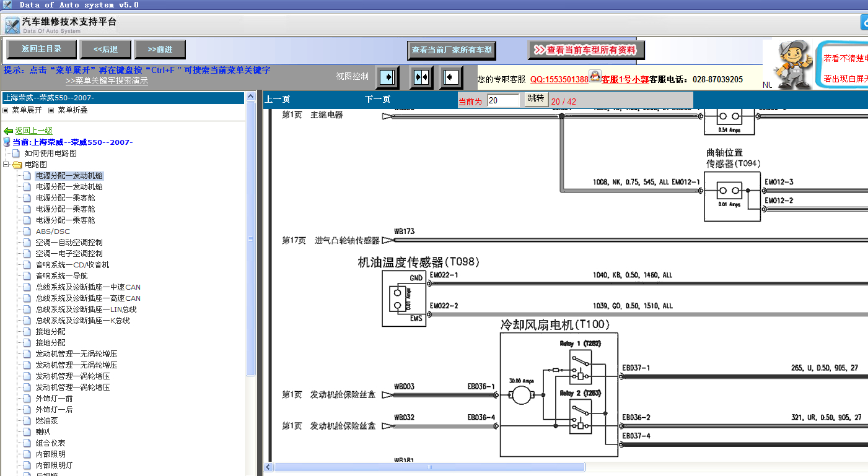Click the 冷却风扇电机(T100) label in diagram

[x=555, y=324]
